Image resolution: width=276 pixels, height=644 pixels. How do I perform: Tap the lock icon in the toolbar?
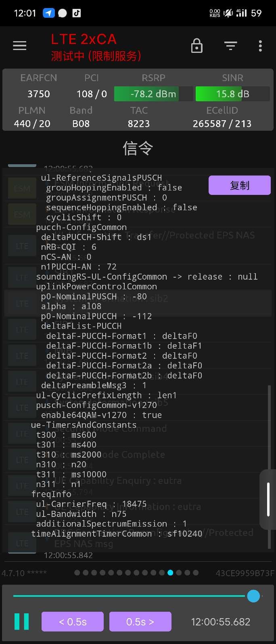pyautogui.click(x=197, y=46)
